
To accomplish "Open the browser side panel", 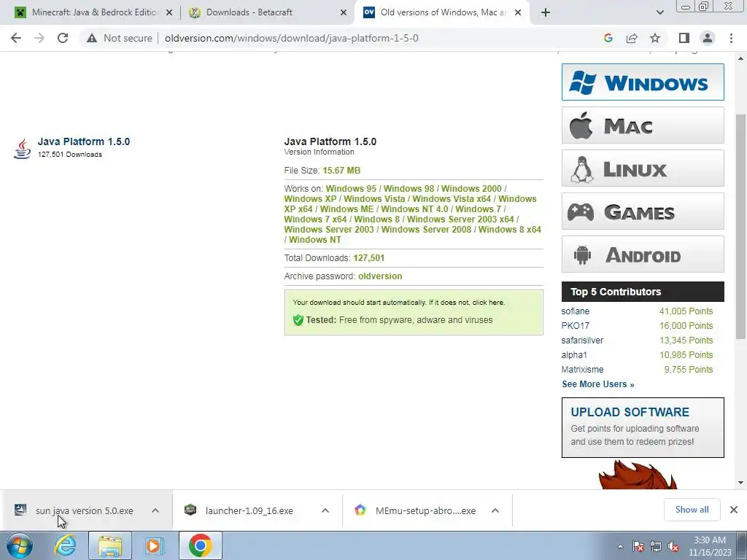I will tap(684, 38).
